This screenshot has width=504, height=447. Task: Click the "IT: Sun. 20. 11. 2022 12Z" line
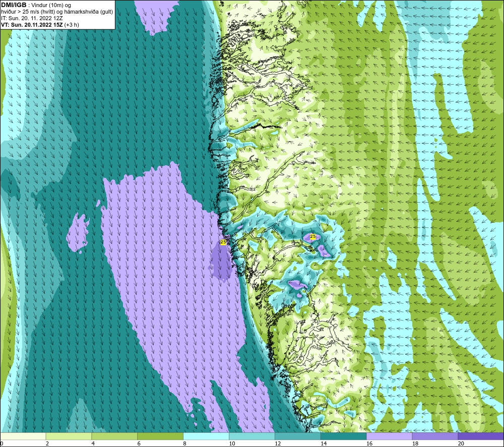click(32, 18)
